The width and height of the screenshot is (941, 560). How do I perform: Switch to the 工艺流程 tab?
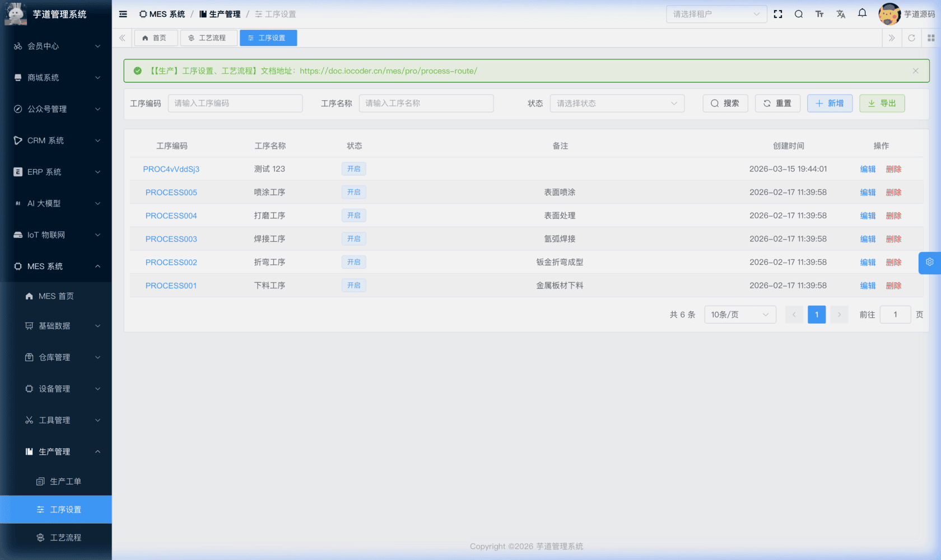click(x=208, y=38)
